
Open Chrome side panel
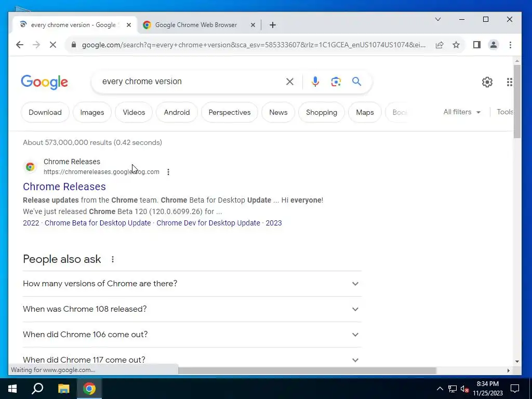(477, 45)
